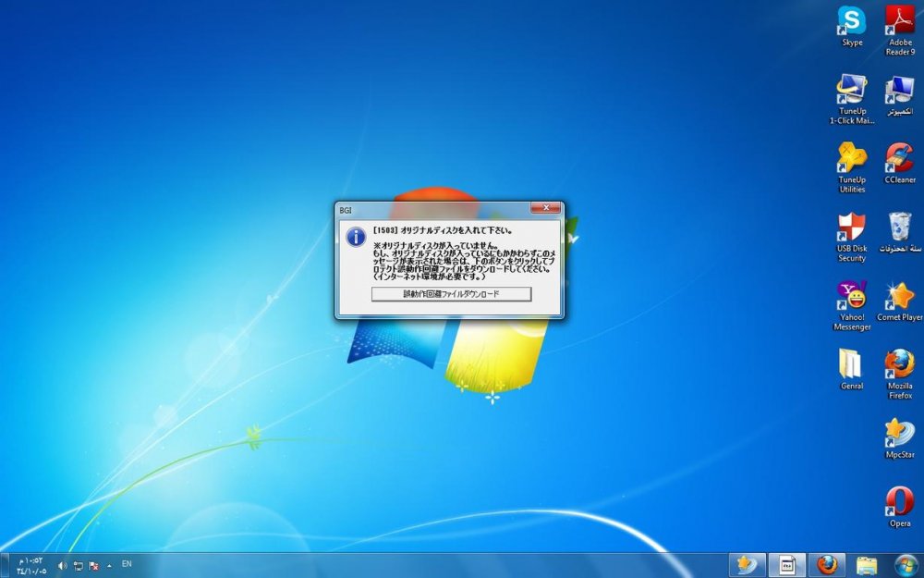This screenshot has width=924, height=578.
Task: Click Firefox in the taskbar
Action: click(827, 565)
